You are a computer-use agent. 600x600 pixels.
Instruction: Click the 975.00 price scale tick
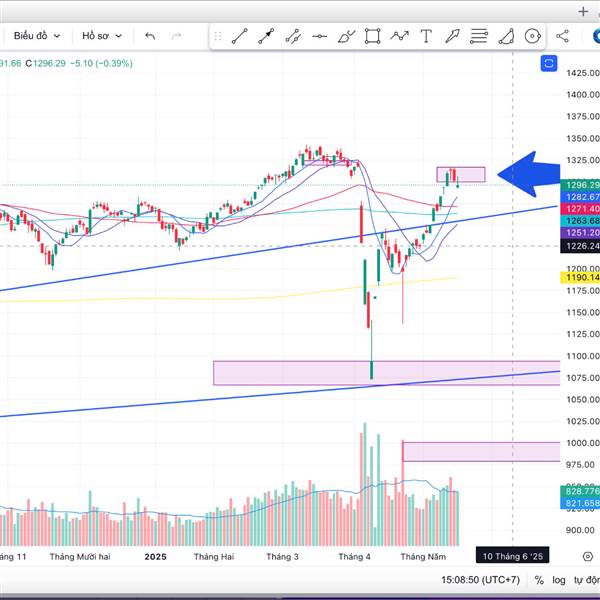click(580, 465)
